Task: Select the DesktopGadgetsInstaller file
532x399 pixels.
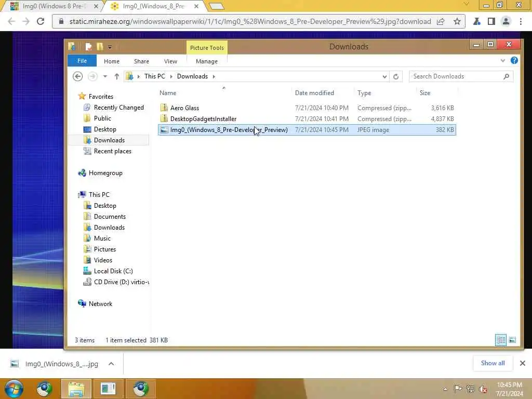Action: (307, 119)
